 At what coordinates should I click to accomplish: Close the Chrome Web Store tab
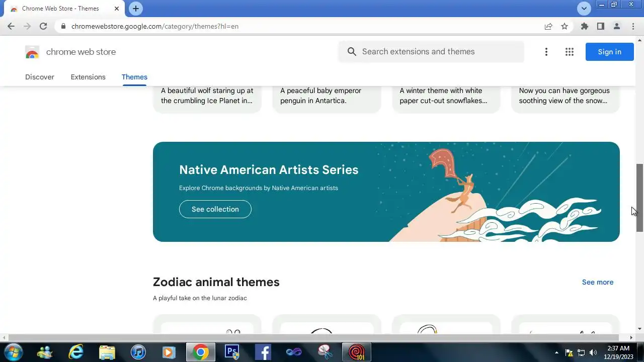(117, 9)
